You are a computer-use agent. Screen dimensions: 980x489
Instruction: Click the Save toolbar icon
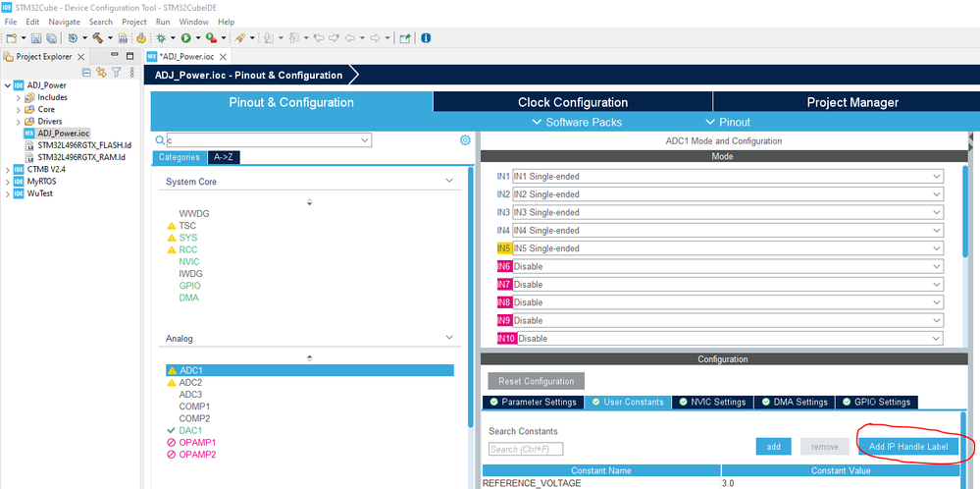coord(36,38)
